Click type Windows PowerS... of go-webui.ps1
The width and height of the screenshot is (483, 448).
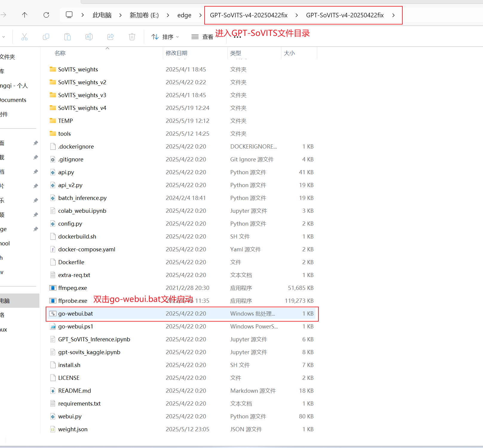(254, 326)
